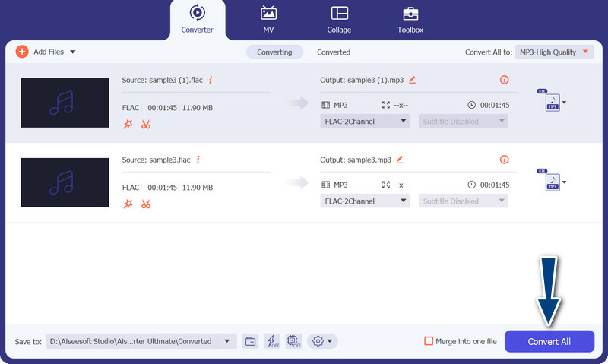This screenshot has height=364, width=608.
Task: Open the edit effects star icon for sample3.flac
Action: tap(128, 204)
